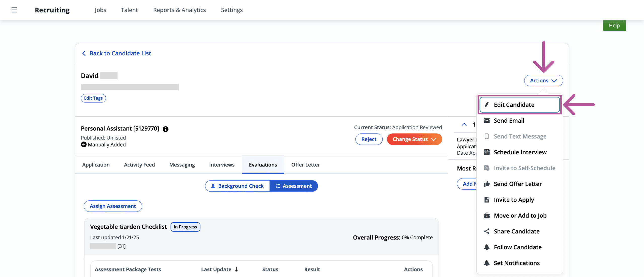Click the Vegetable Garden Checklist title
This screenshot has height=277, width=644.
pyautogui.click(x=128, y=227)
